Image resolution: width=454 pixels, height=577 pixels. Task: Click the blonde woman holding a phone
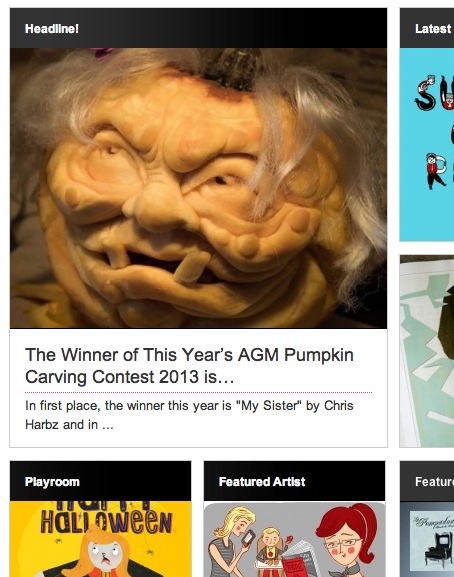231,543
